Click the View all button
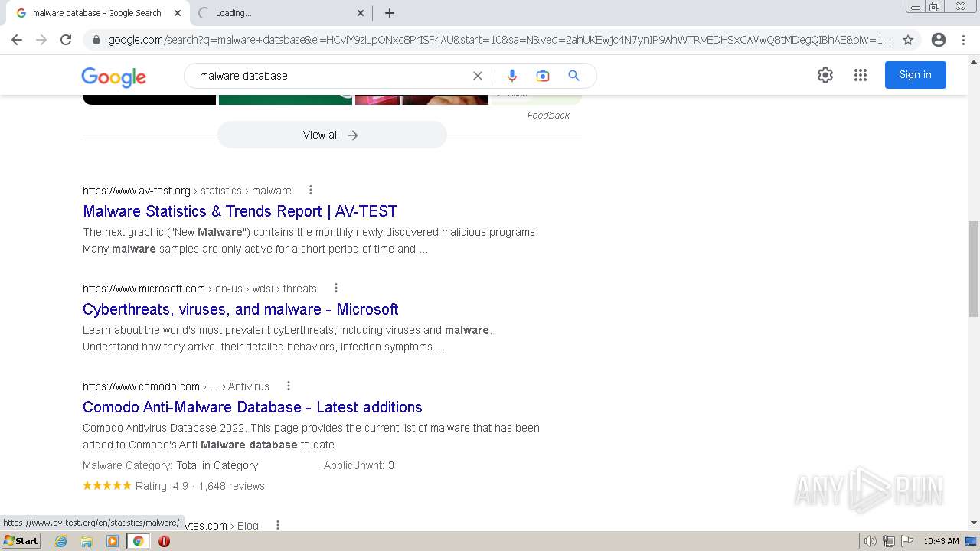This screenshot has height=551, width=980. click(332, 135)
